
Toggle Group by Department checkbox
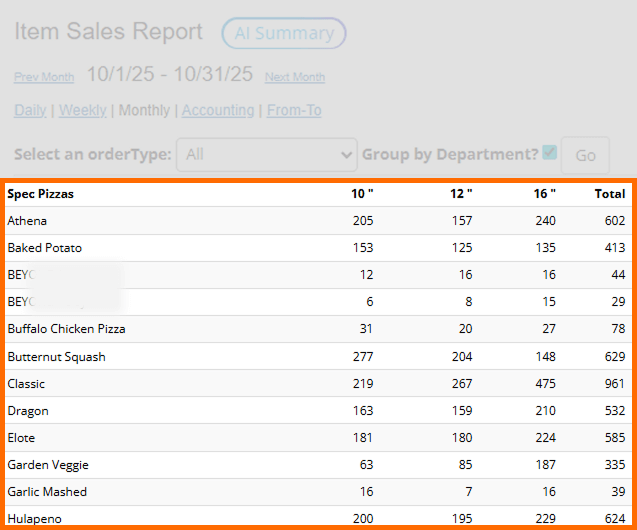549,153
